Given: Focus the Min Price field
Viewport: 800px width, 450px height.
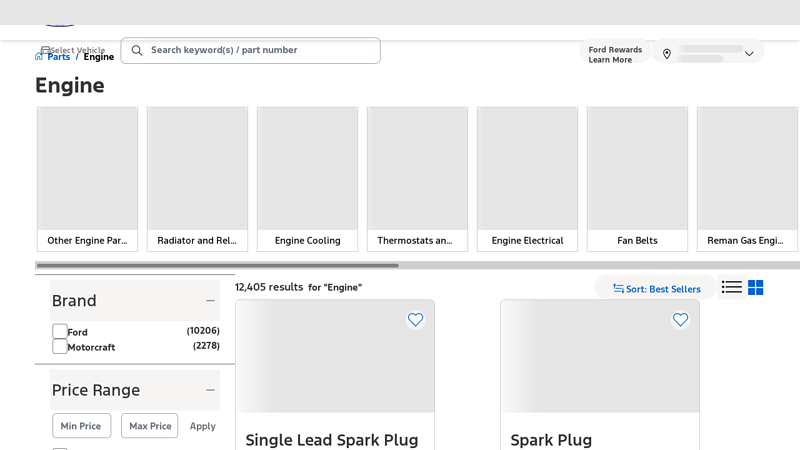Looking at the screenshot, I should [81, 426].
